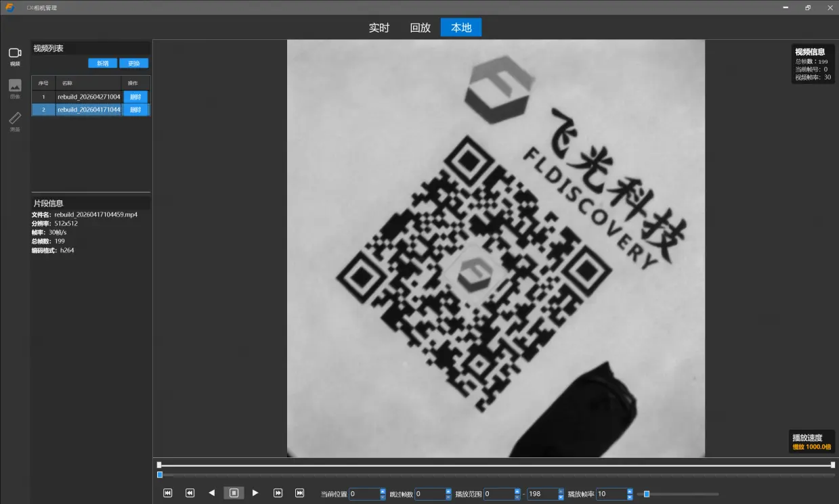Select video rebuild_202604271004 in the list

click(89, 97)
